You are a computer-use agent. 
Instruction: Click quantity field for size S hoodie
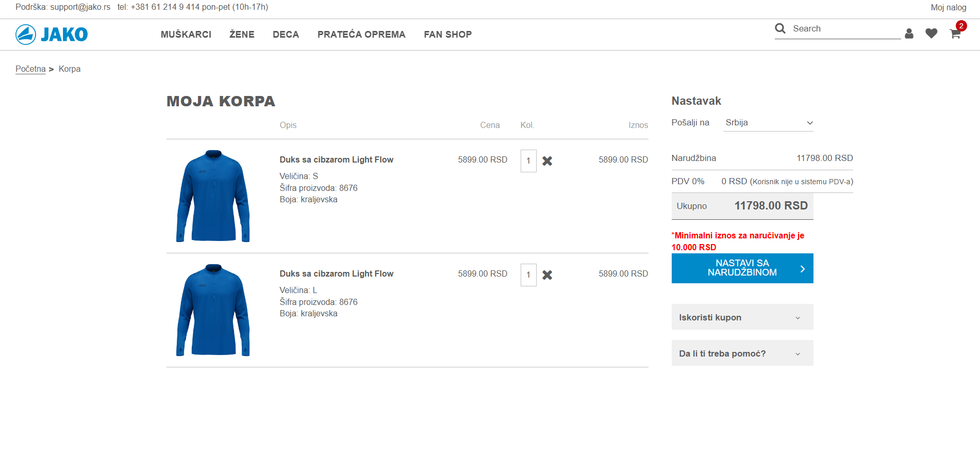[528, 161]
